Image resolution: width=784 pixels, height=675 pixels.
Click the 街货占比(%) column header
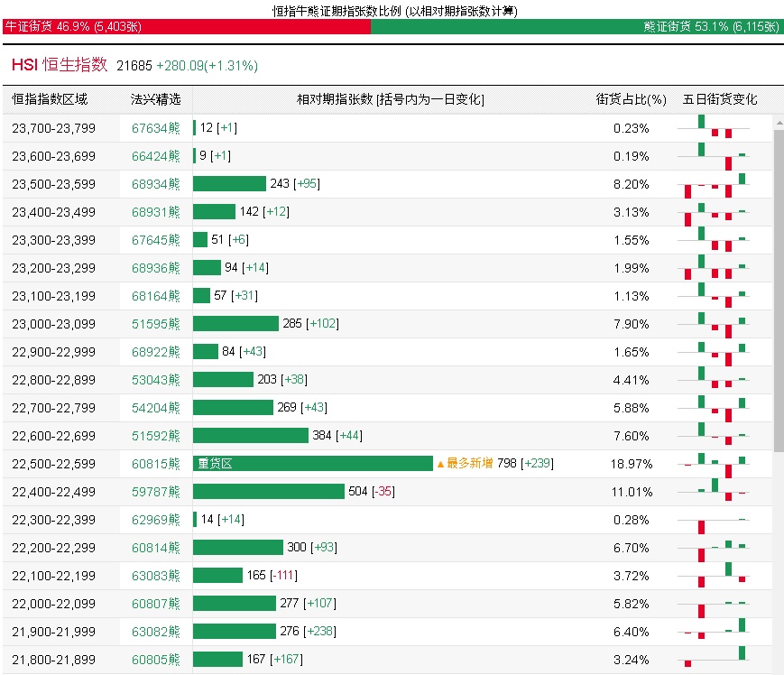tap(631, 99)
